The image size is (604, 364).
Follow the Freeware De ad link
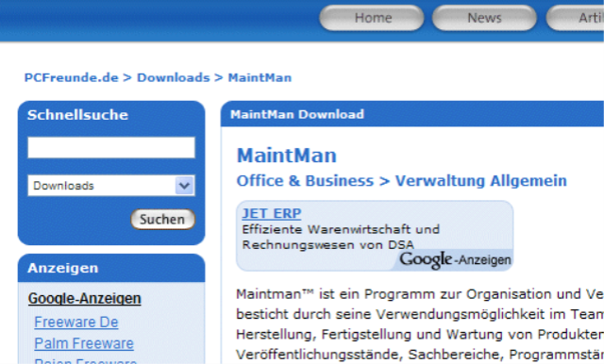click(76, 323)
